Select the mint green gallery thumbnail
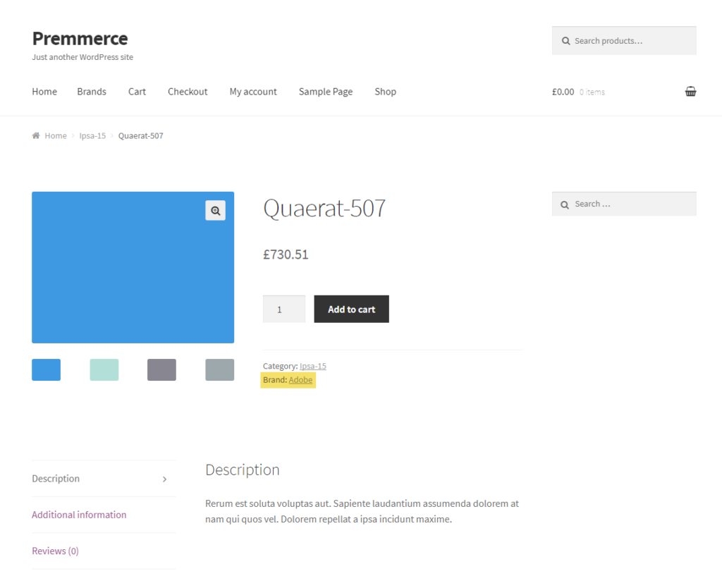722x588 pixels. coord(104,369)
